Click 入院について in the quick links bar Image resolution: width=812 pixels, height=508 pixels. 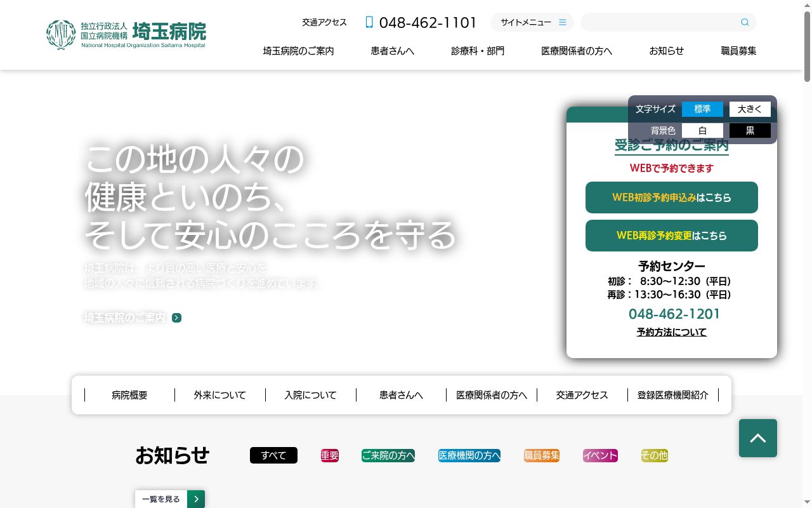311,395
